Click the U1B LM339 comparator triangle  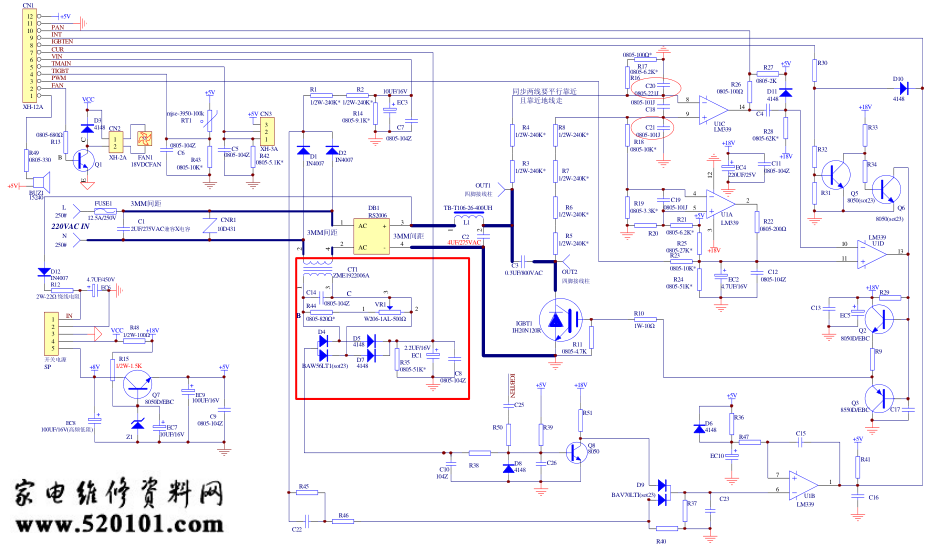click(x=803, y=484)
